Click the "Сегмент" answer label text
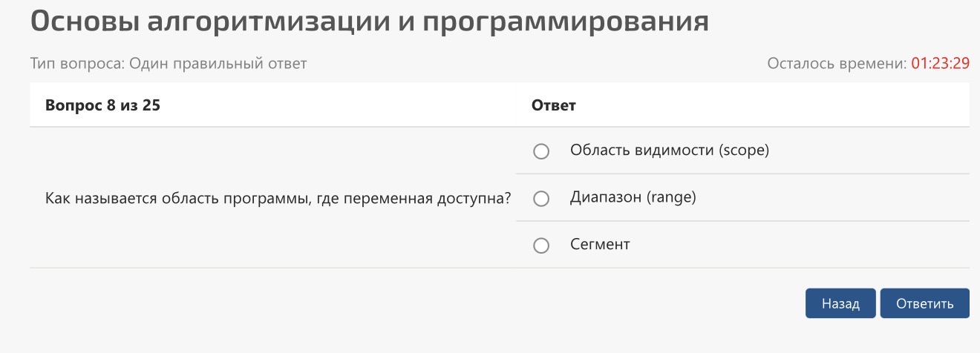The height and width of the screenshot is (353, 980). point(600,244)
